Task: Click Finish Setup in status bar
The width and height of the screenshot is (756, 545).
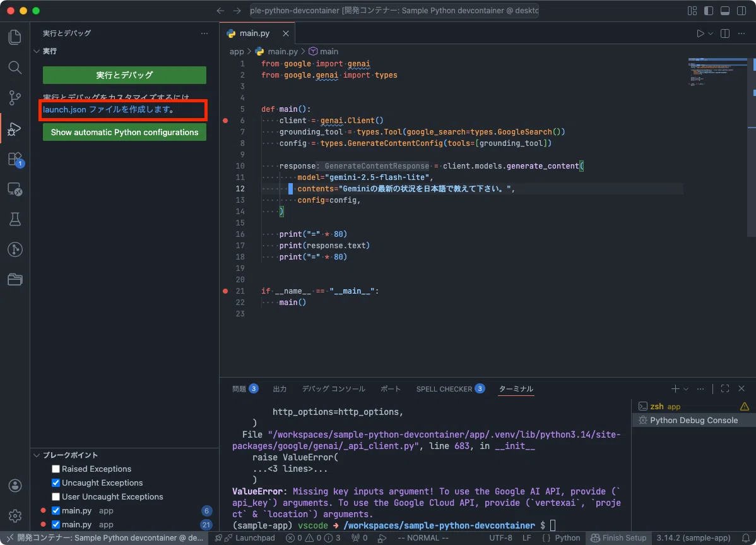Action: (618, 538)
